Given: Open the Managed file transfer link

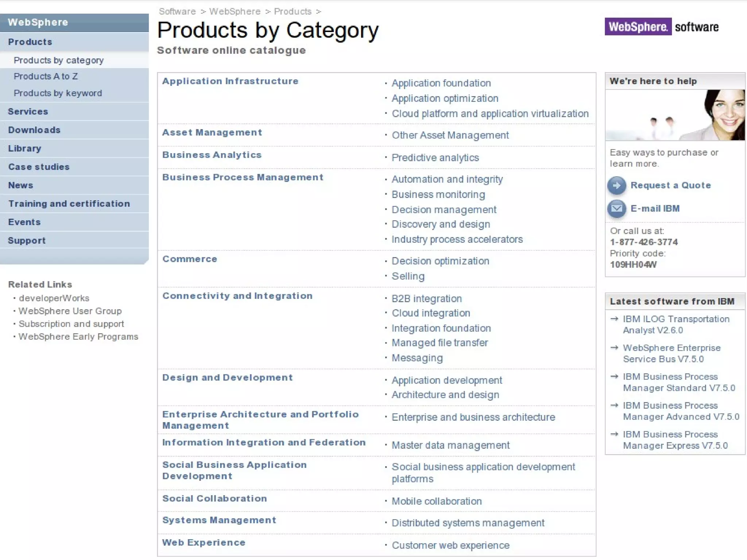Looking at the screenshot, I should click(x=440, y=343).
